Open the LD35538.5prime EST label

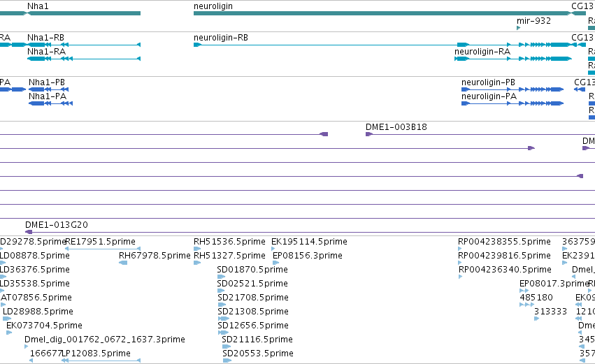click(x=34, y=284)
